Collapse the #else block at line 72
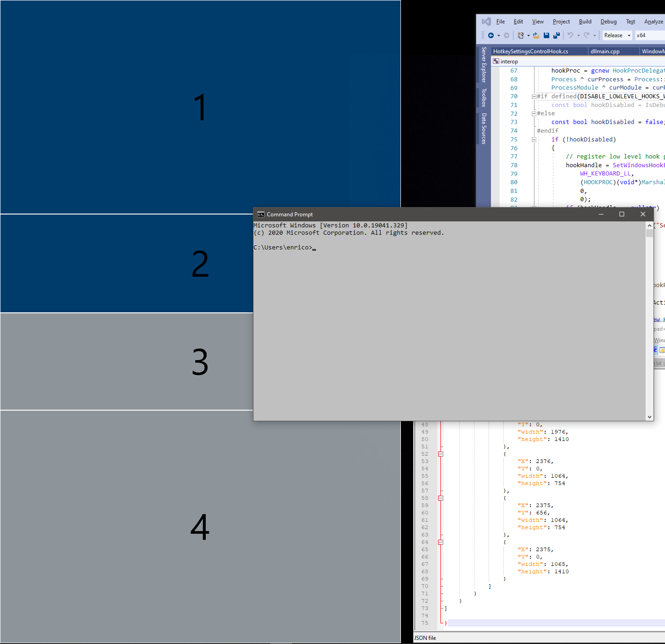The height and width of the screenshot is (644, 665). point(534,113)
